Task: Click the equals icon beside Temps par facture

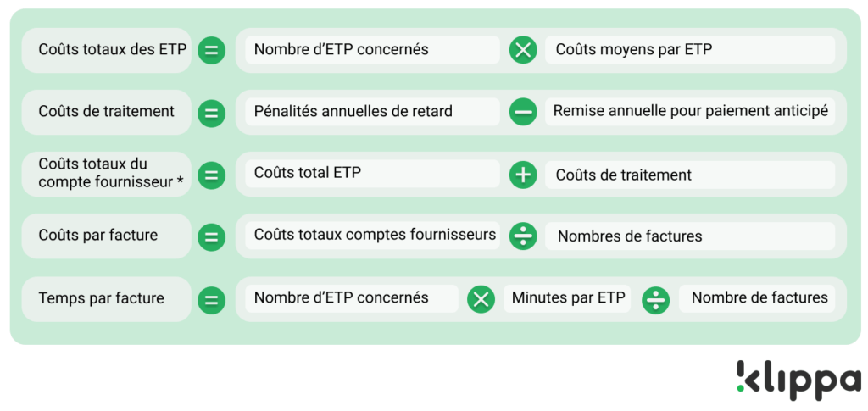Action: (211, 300)
